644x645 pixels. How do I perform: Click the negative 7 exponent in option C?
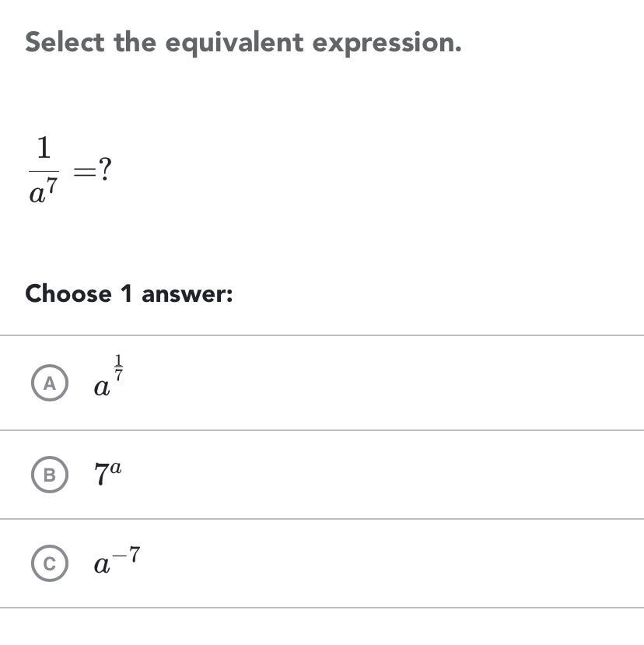129,554
